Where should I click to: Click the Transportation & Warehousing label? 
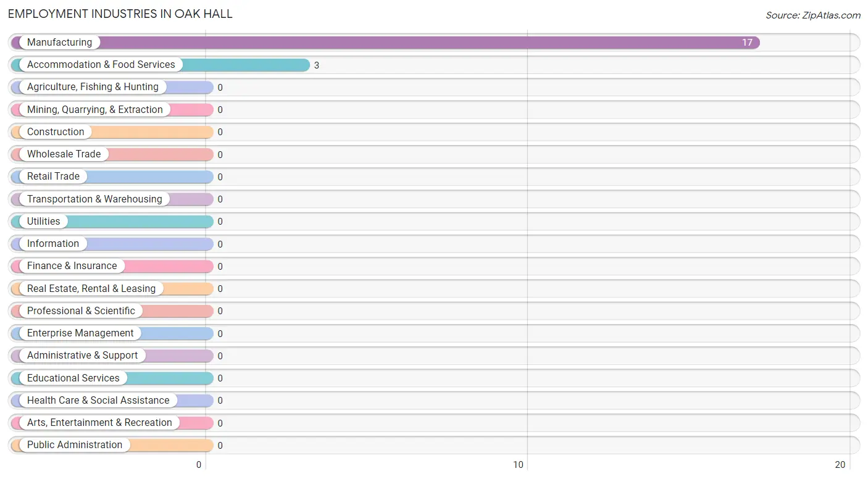94,199
